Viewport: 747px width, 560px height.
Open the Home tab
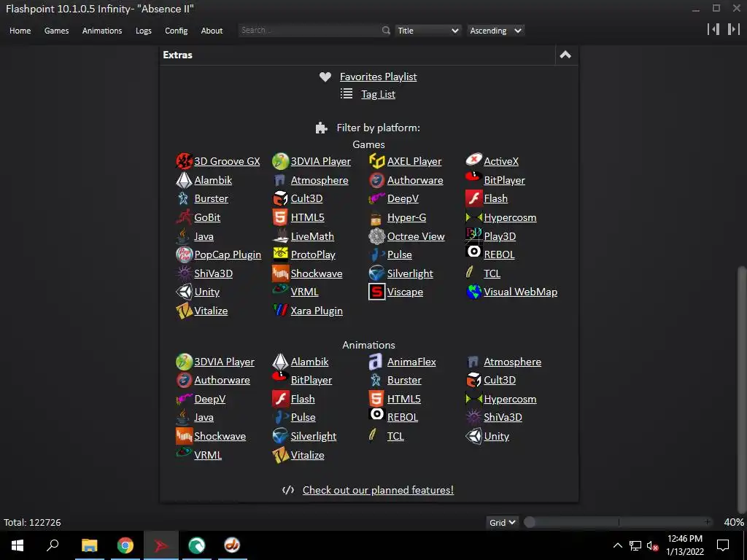click(20, 31)
